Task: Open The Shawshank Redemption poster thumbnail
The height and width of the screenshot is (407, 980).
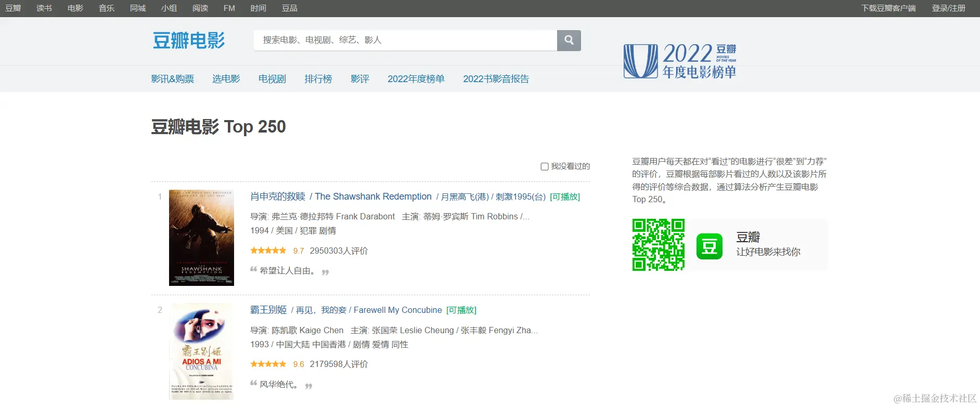Action: [x=201, y=238]
